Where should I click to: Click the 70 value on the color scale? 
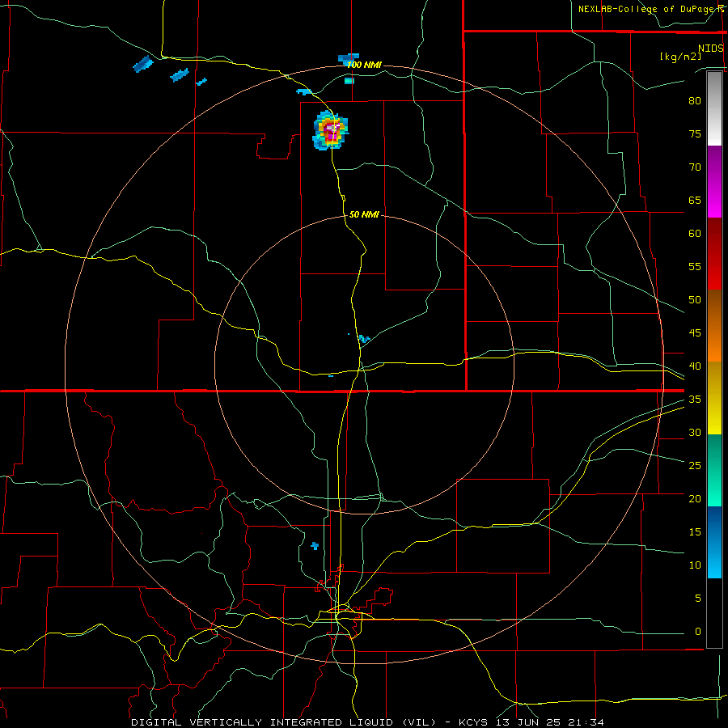[695, 167]
